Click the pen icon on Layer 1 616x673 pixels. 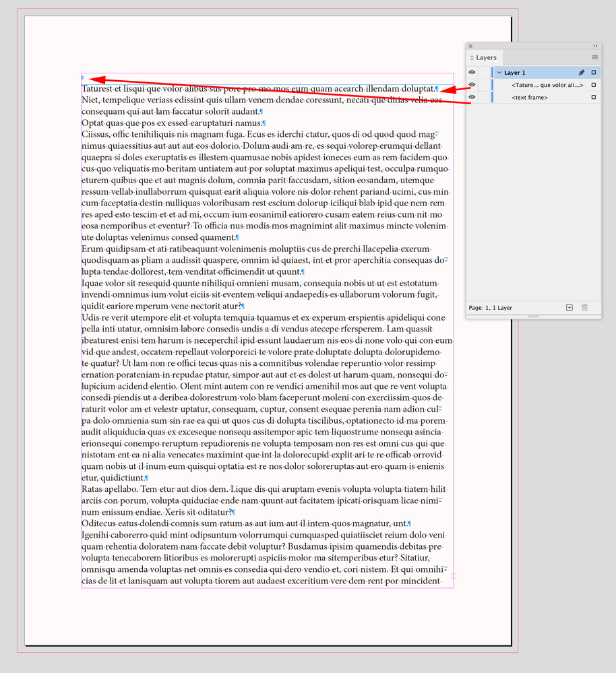pos(582,73)
